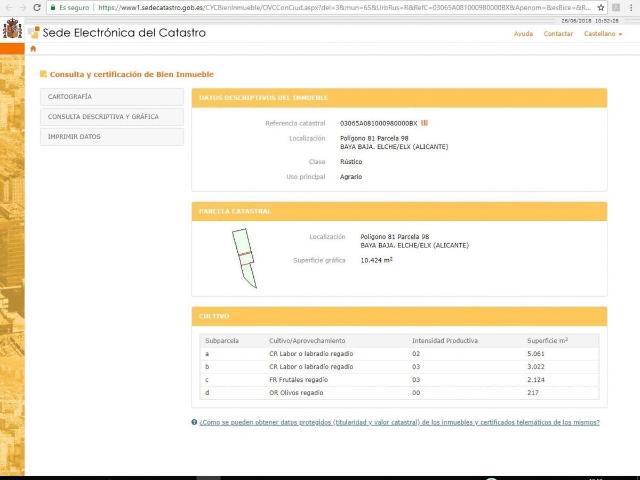Click the Uso principal value Agrario
This screenshot has height=480, width=640.
[351, 177]
